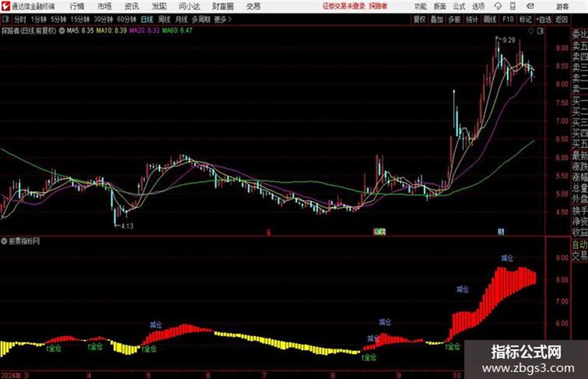The image size is (588, 379).
Task: Click the diamond icon at chart top-right
Action: tap(531, 31)
